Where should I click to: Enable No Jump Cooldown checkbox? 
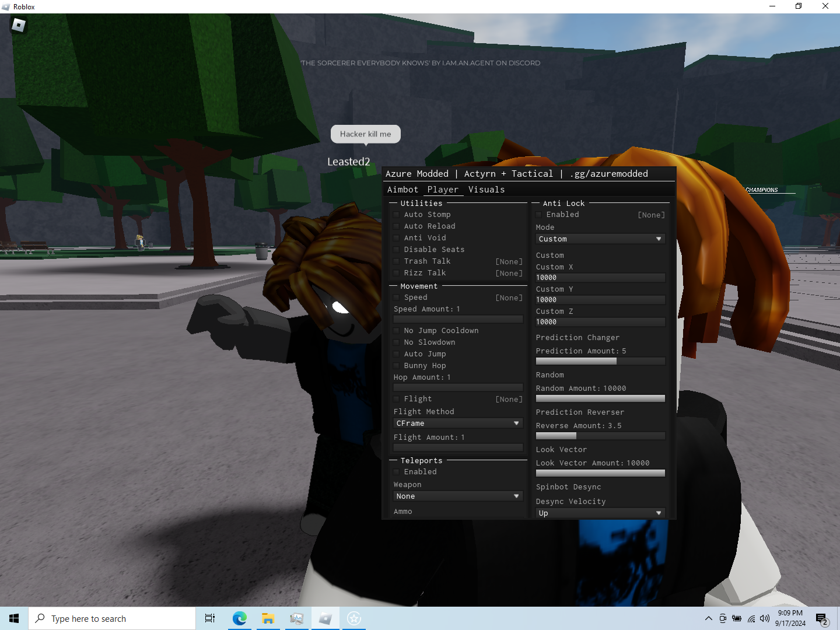(x=397, y=331)
